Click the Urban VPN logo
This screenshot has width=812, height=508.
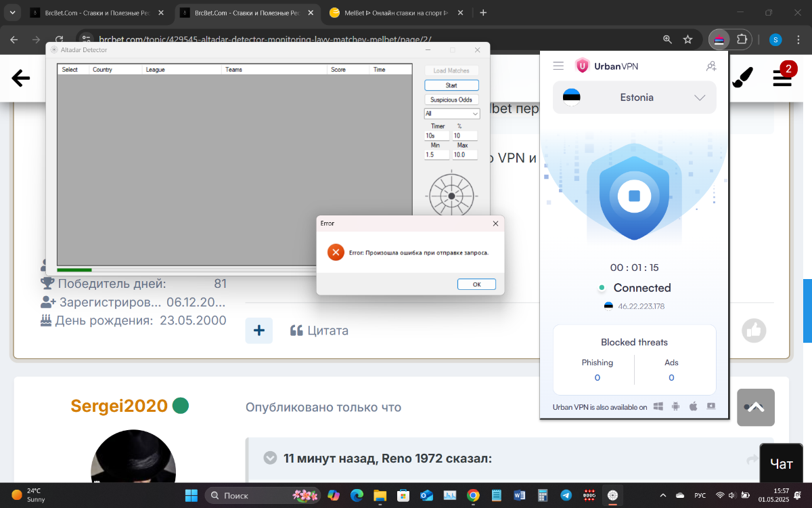tap(606, 66)
